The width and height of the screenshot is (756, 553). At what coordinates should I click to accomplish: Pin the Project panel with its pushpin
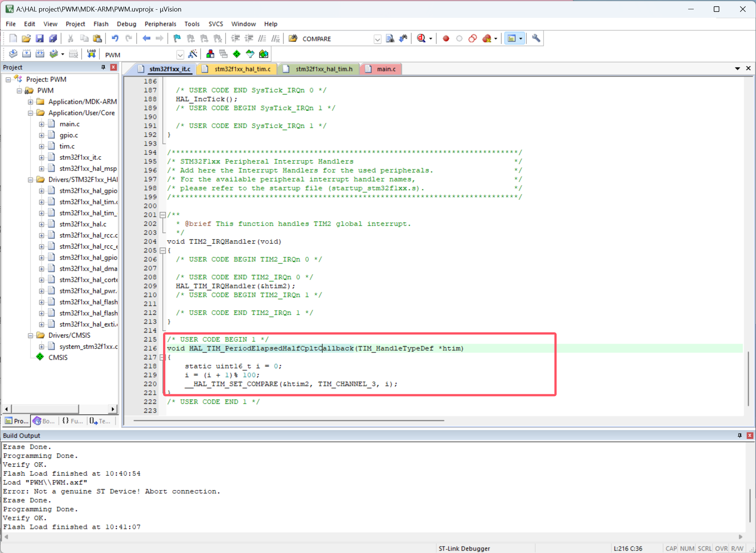103,67
